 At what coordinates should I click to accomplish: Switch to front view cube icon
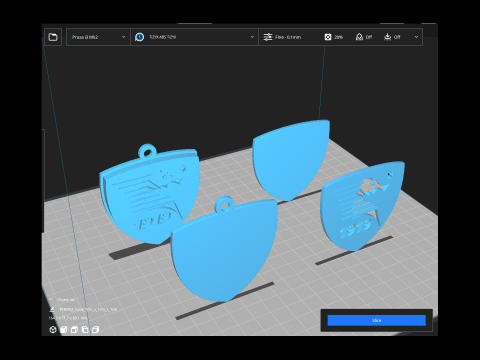click(63, 330)
